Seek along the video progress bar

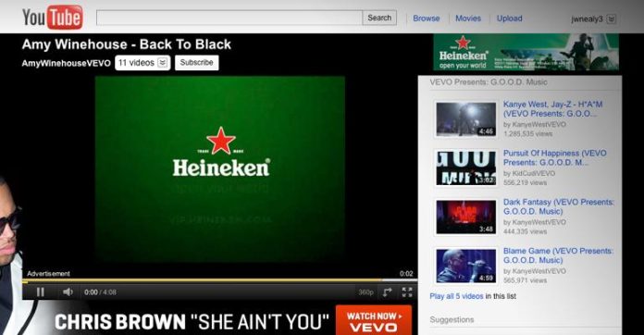pos(219,281)
